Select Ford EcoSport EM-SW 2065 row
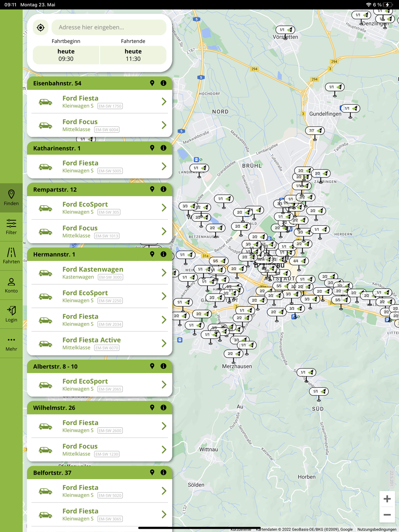The width and height of the screenshot is (399, 532). [x=99, y=385]
